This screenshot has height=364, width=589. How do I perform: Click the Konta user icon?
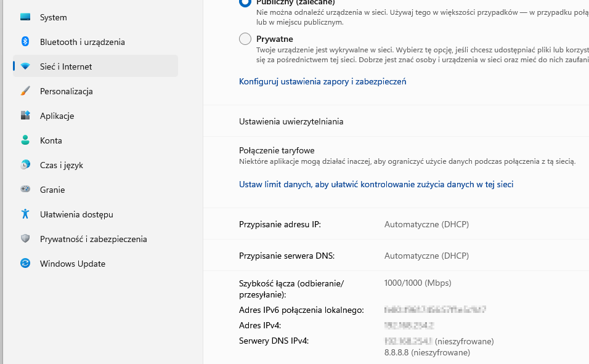(x=25, y=140)
